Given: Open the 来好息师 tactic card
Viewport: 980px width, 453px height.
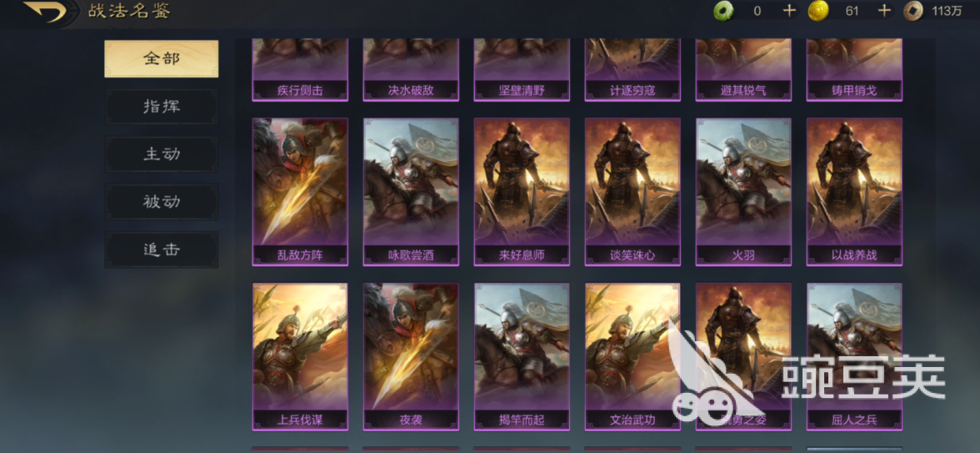Looking at the screenshot, I should (x=522, y=192).
